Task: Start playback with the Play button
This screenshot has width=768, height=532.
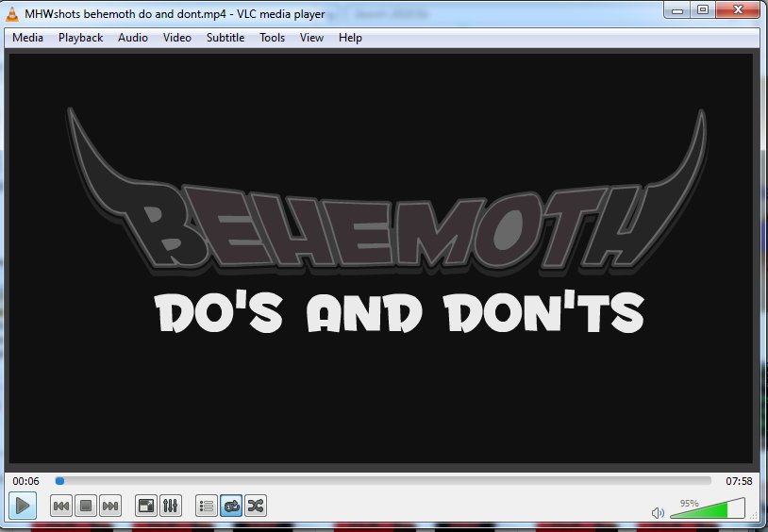Action: (x=23, y=505)
